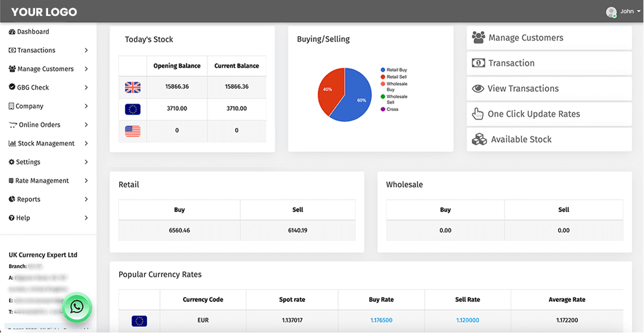Open the WhatsApp chat bubble
This screenshot has height=333, width=644.
click(77, 308)
